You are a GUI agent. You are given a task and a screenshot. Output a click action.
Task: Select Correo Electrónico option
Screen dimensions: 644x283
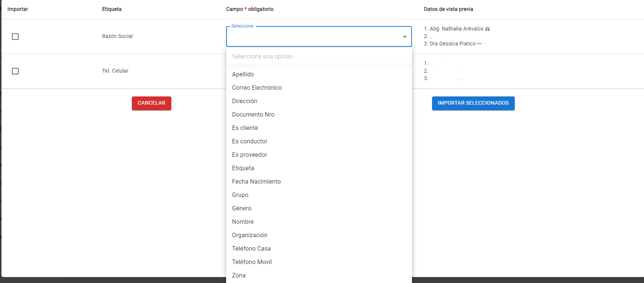319,88
